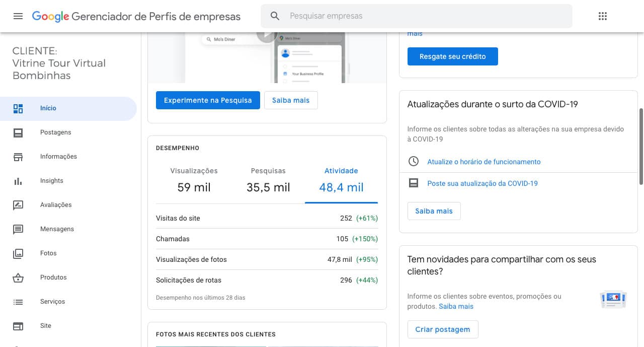Click 'Desempenho nos últimos 28 dias' note

pos(201,298)
